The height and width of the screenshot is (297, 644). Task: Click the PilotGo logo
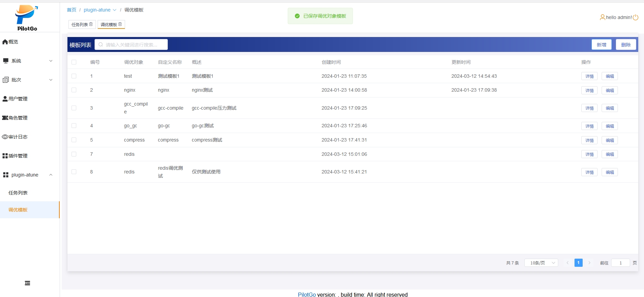[27, 18]
